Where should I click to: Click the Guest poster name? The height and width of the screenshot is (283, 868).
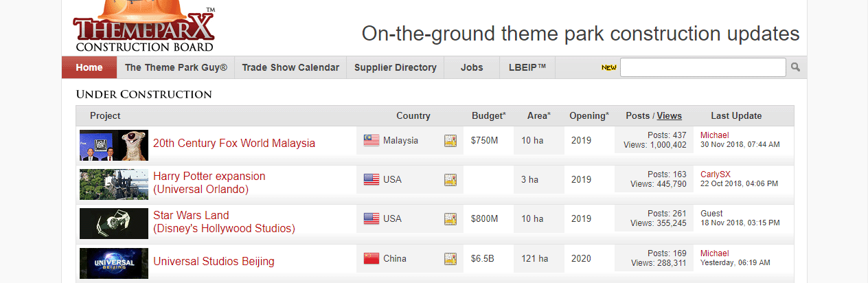click(x=711, y=214)
